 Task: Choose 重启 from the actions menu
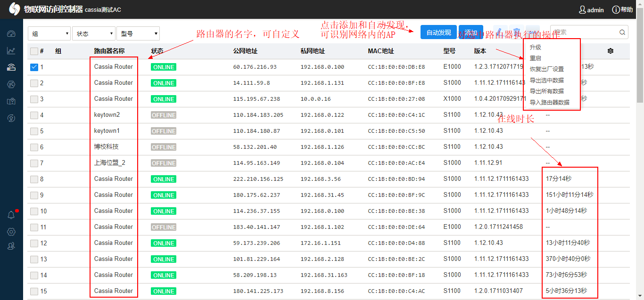tap(536, 58)
